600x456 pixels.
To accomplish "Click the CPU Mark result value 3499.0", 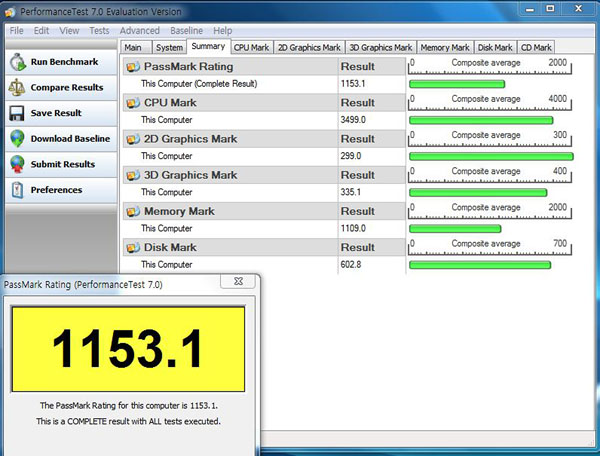I will (353, 120).
